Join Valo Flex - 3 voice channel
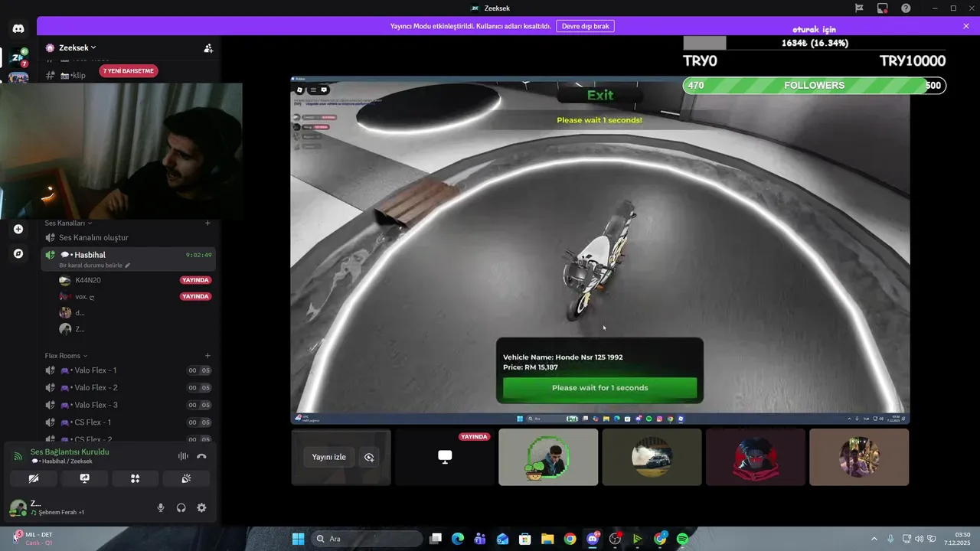The width and height of the screenshot is (980, 551). coord(128,405)
